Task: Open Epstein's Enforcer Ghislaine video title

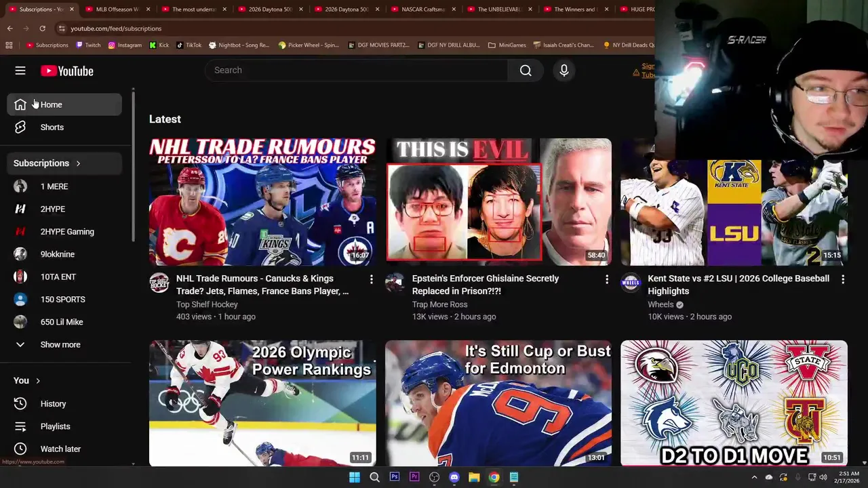Action: pos(486,285)
